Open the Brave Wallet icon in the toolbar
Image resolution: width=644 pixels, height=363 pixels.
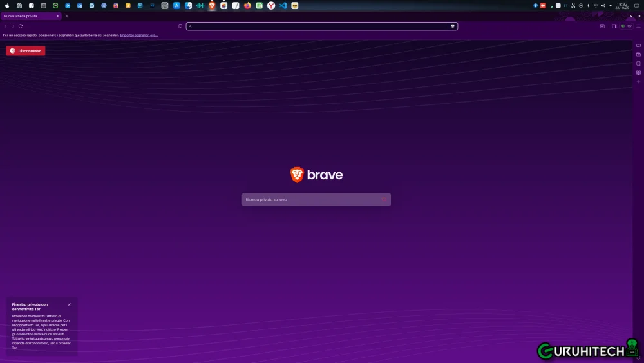point(602,26)
